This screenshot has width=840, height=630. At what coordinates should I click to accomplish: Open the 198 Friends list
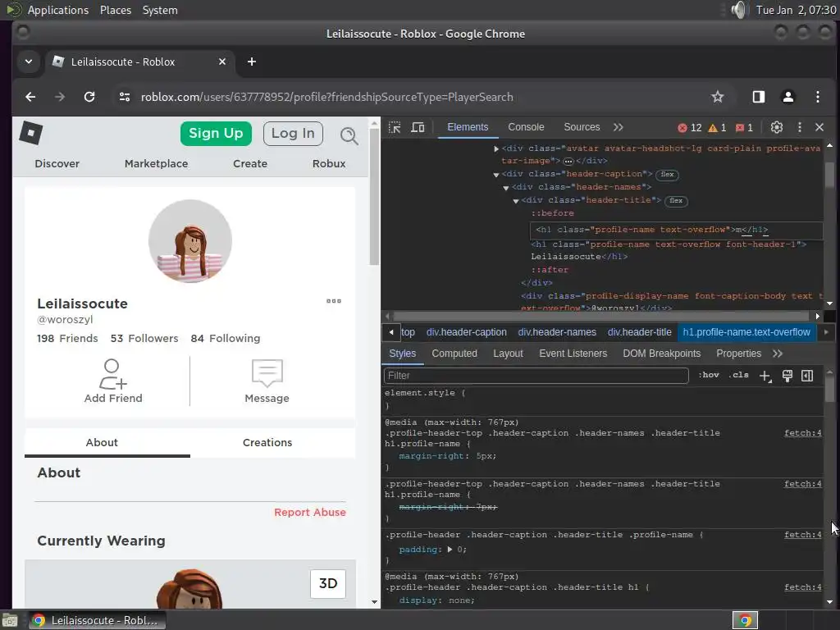pos(67,339)
